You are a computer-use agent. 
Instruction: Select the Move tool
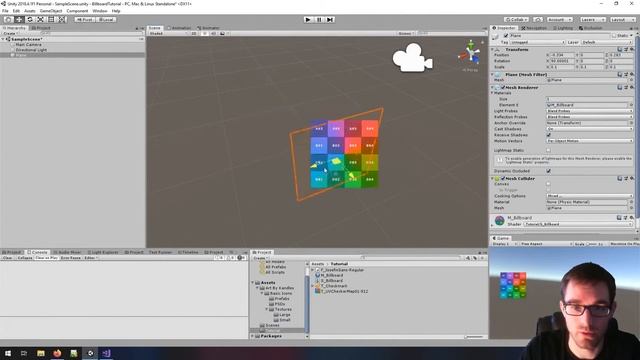coord(19,19)
